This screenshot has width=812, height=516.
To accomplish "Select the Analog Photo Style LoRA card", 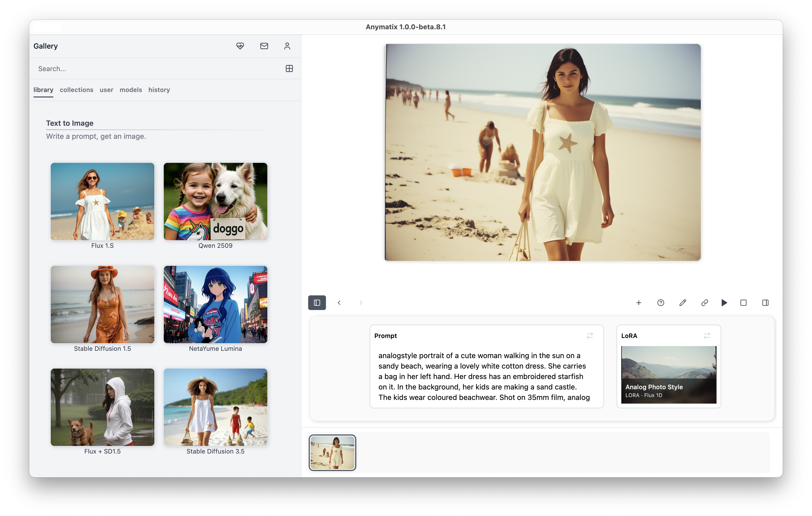I will click(x=668, y=374).
